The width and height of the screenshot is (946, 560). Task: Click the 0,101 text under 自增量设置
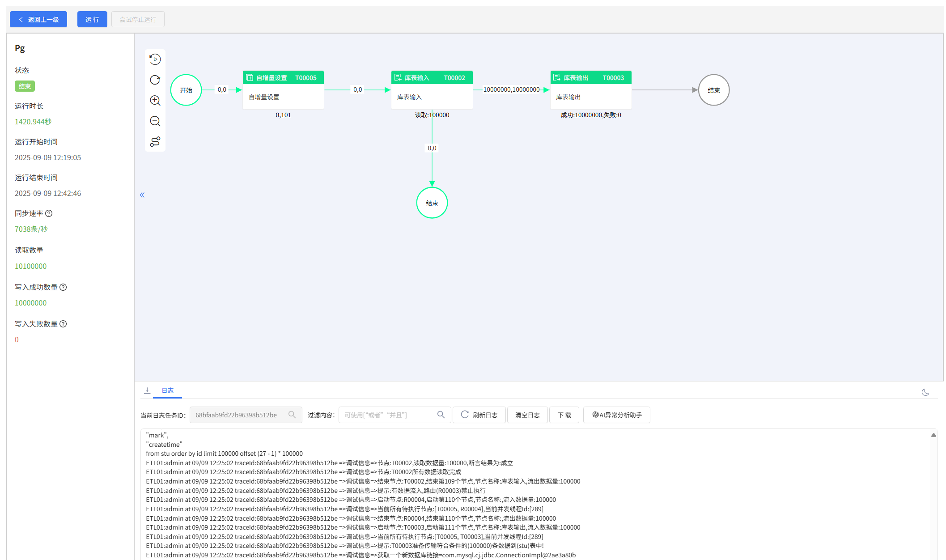click(283, 115)
